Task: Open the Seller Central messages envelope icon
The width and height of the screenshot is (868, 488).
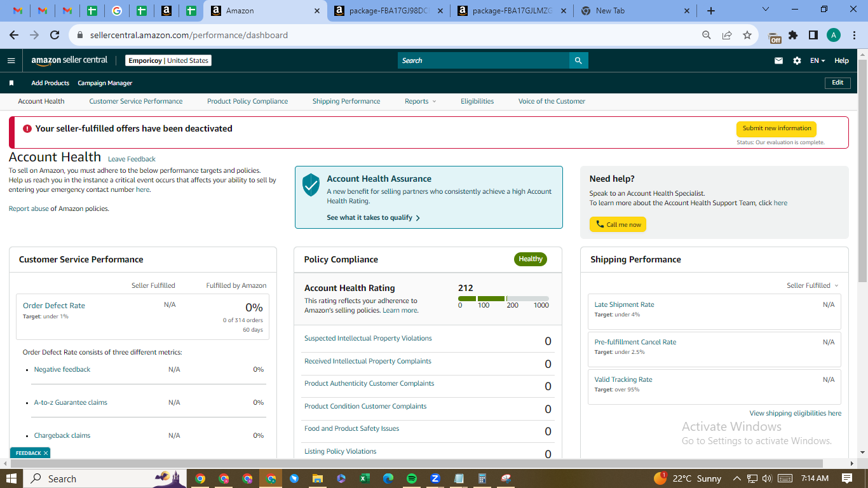Action: tap(778, 60)
